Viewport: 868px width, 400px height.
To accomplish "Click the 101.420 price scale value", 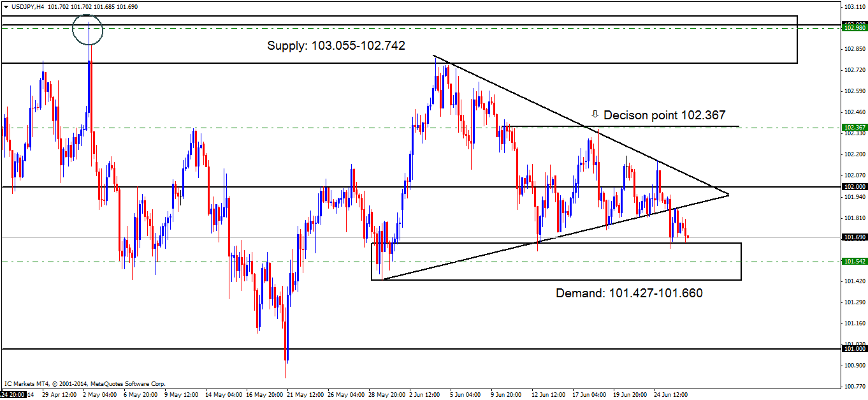I will click(x=854, y=281).
